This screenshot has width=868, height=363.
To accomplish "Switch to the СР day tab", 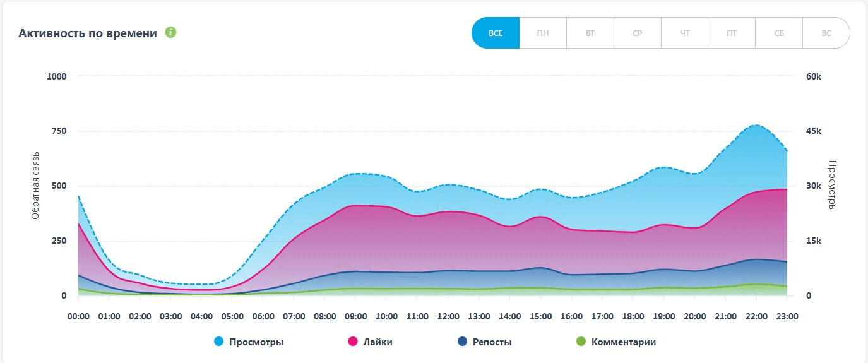I will [638, 33].
